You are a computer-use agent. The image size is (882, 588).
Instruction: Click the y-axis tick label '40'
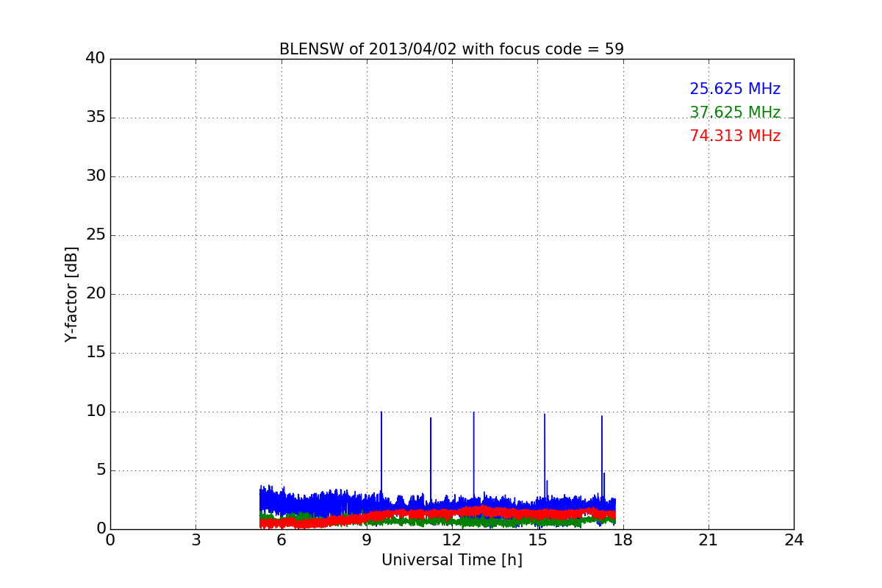[96, 59]
